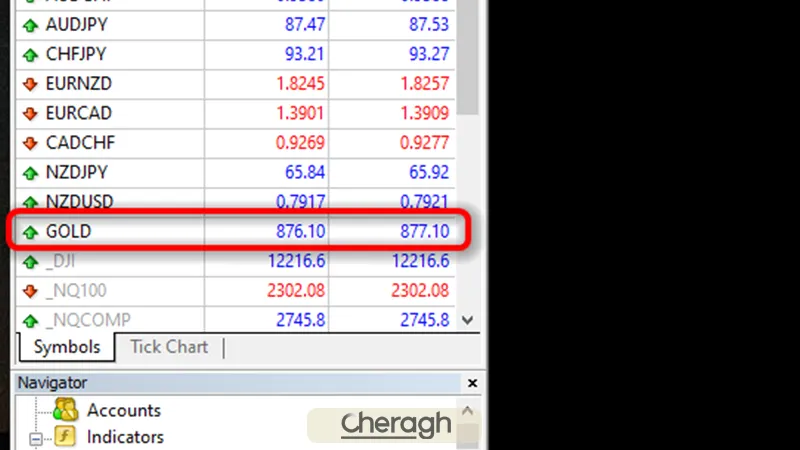Open Accounts in the Navigator tree
The width and height of the screenshot is (800, 450).
[123, 410]
